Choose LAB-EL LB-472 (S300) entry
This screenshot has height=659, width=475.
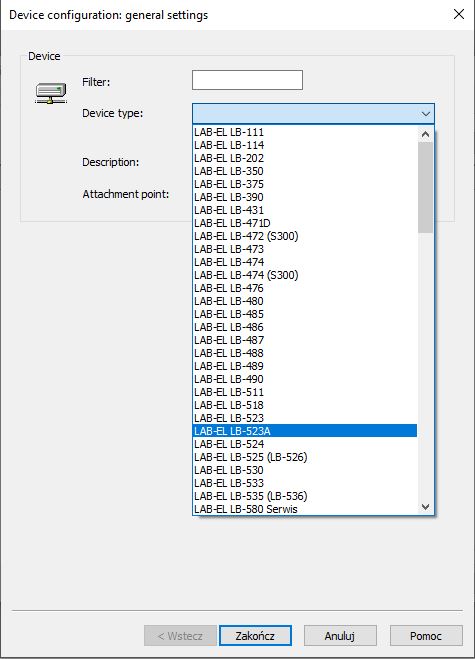(x=305, y=236)
